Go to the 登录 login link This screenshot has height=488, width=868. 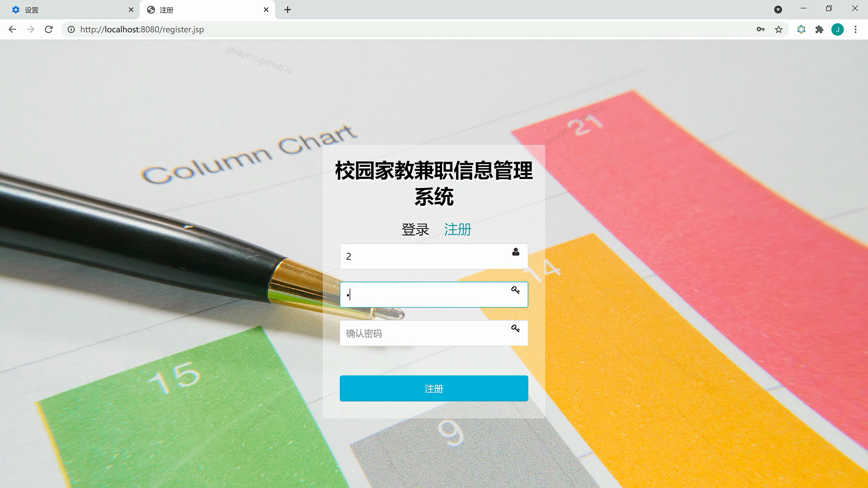[x=415, y=230]
